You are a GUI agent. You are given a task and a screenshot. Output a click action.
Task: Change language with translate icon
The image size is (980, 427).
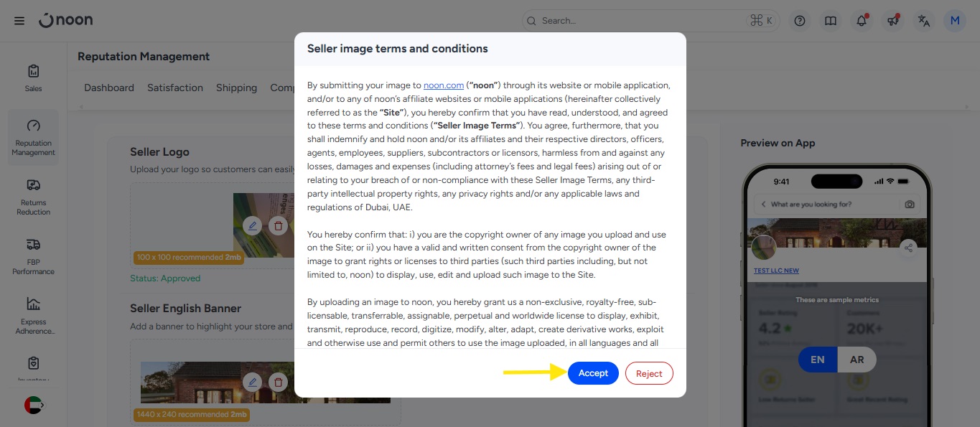924,21
